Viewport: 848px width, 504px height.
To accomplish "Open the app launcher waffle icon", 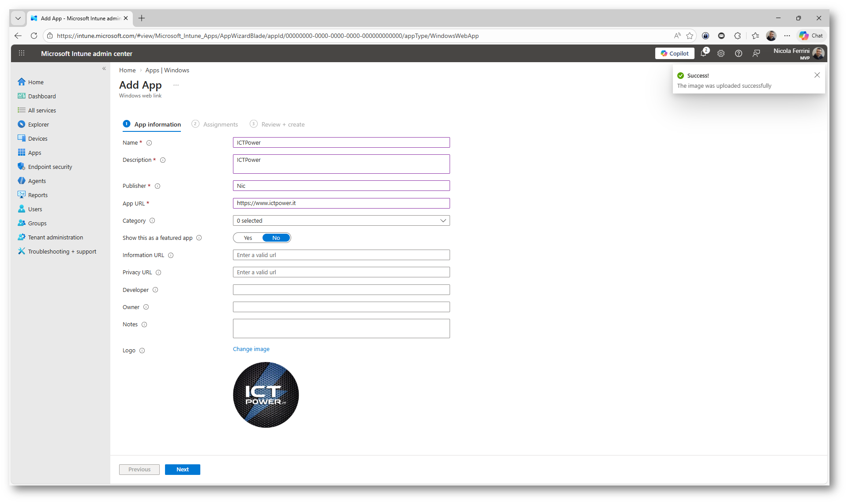I will (x=22, y=53).
